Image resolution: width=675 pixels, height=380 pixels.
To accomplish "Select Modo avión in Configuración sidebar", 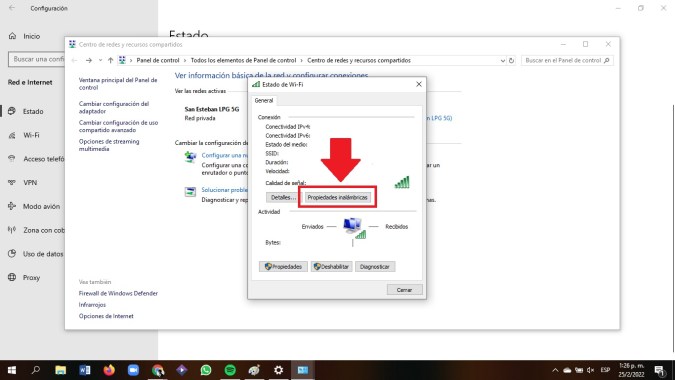I will click(41, 207).
